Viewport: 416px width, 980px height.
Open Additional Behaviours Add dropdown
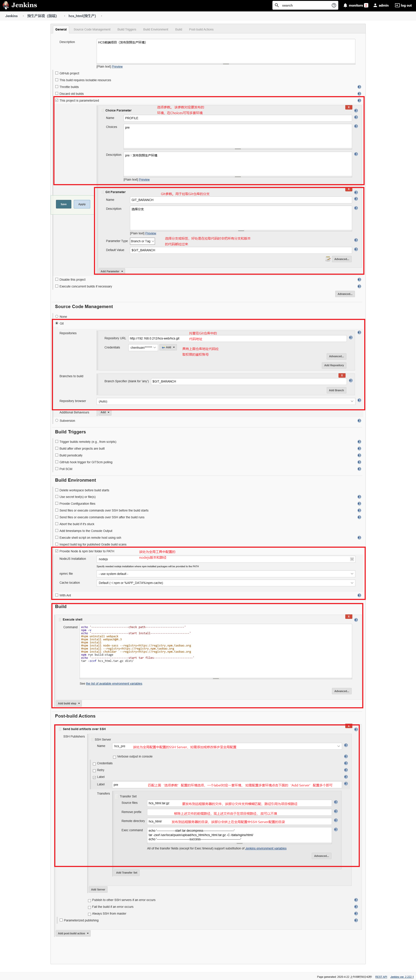tap(105, 412)
